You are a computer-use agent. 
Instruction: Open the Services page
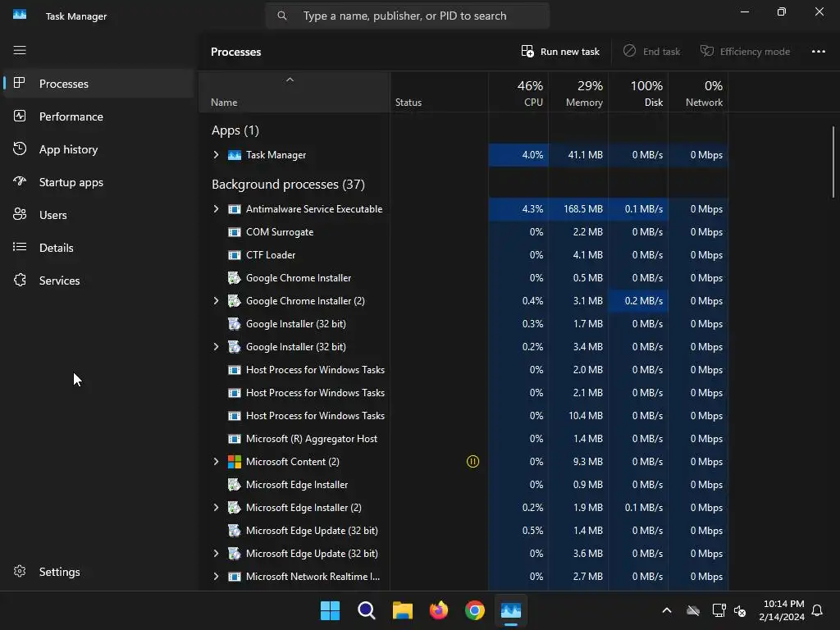(x=99, y=281)
